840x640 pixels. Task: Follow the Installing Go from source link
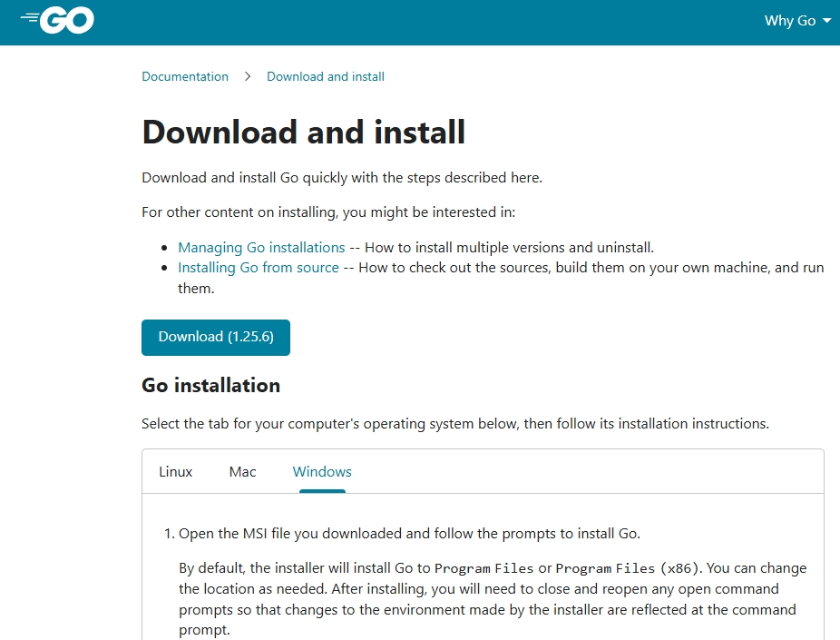click(258, 268)
